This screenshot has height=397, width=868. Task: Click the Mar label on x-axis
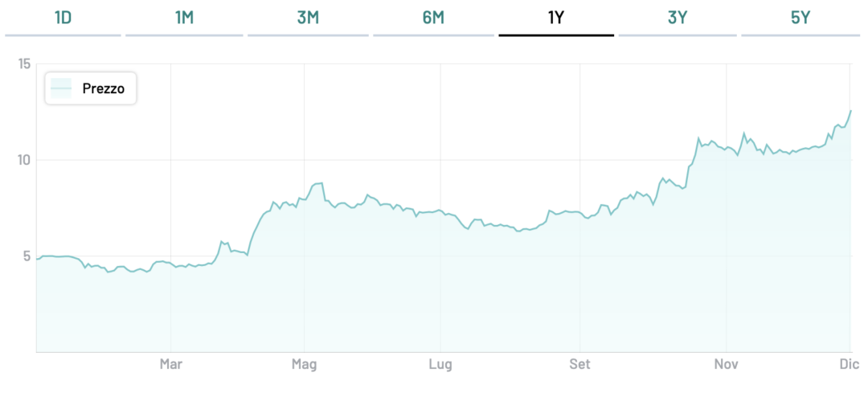tap(170, 365)
